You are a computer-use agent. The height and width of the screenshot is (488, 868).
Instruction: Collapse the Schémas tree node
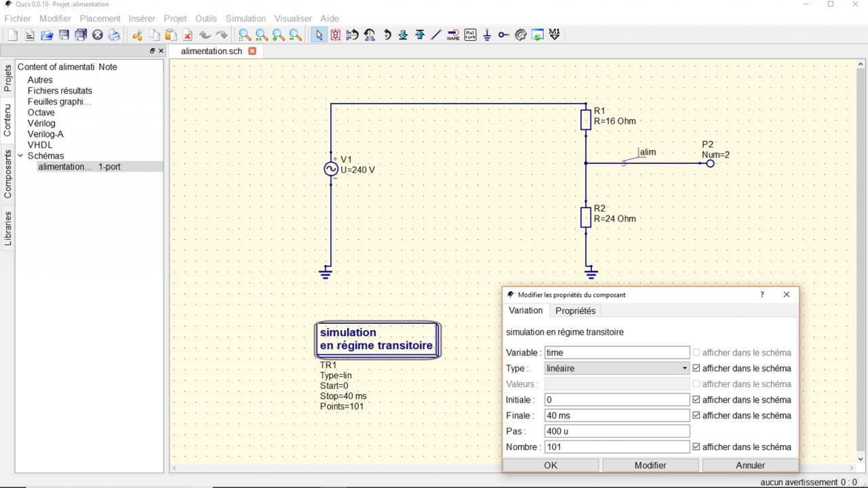tap(20, 156)
